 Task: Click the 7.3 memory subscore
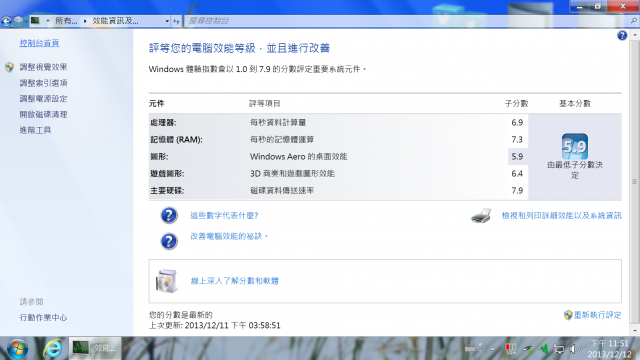click(517, 140)
